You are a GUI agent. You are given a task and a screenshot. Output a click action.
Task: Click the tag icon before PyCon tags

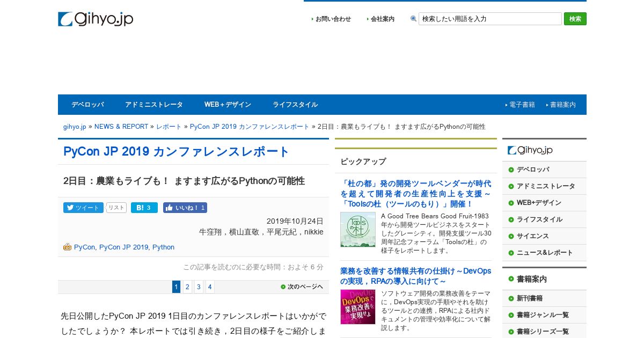[67, 247]
